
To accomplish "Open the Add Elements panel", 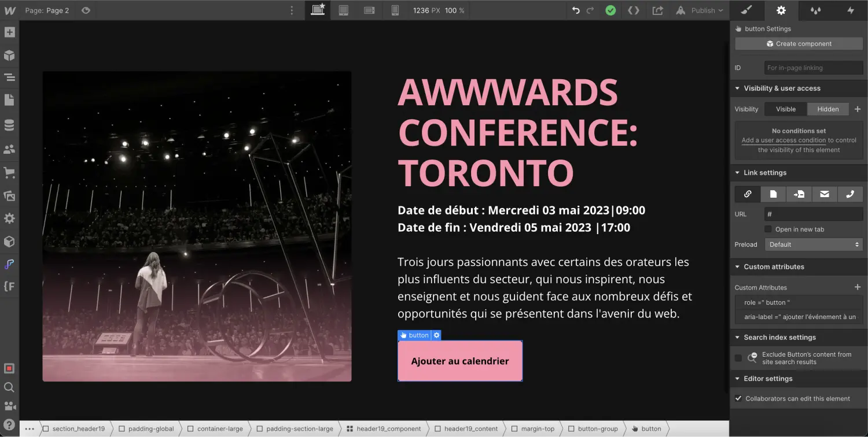I will (x=9, y=32).
